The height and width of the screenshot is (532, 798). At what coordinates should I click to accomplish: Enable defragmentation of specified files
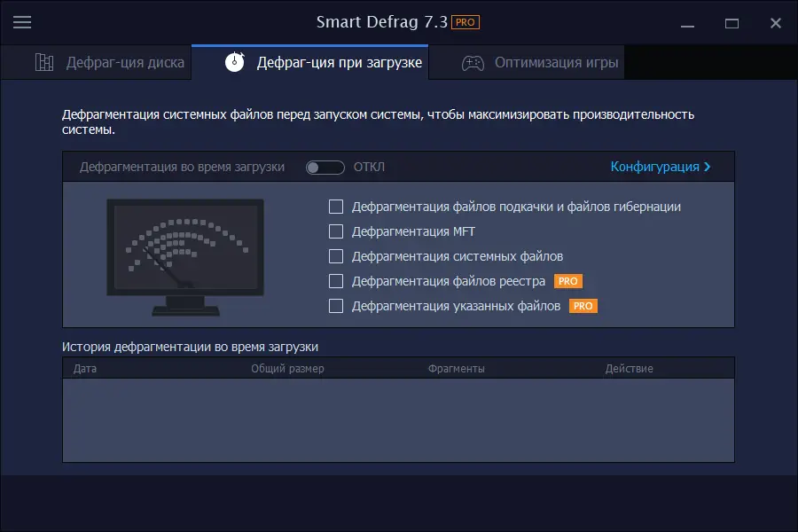tap(336, 306)
